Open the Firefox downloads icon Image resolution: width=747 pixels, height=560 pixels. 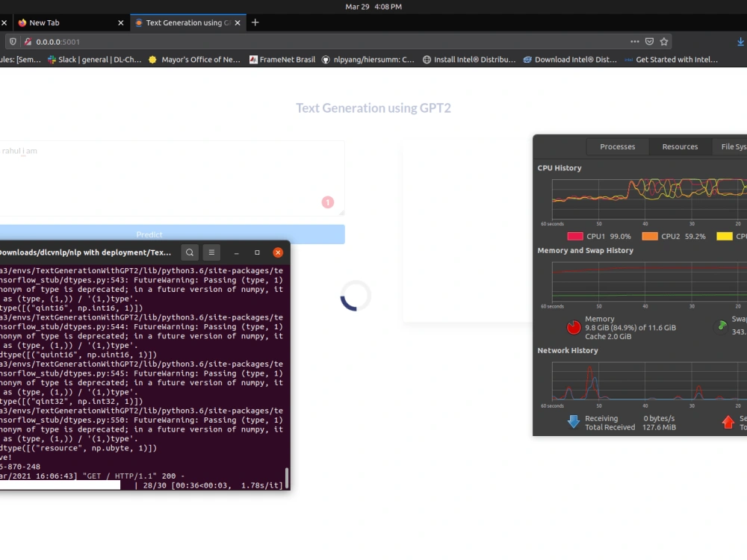click(x=740, y=43)
